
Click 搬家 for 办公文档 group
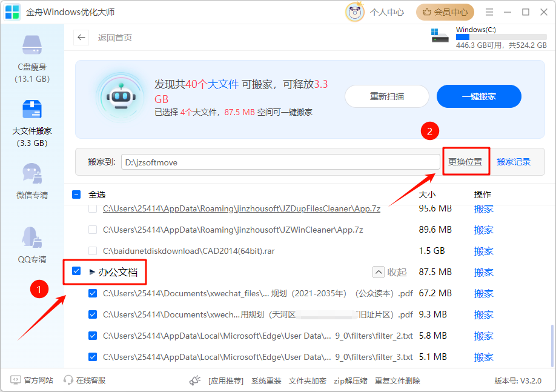click(484, 273)
